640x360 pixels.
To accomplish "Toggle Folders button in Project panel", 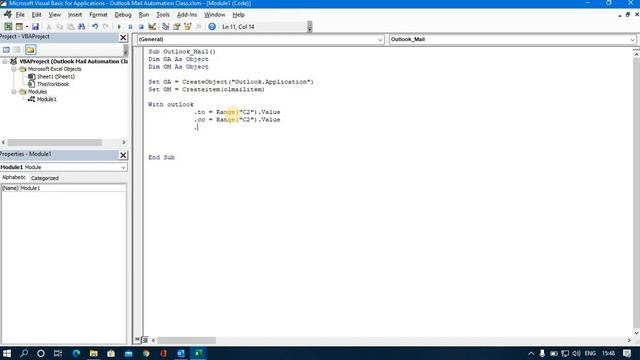I will (x=30, y=49).
